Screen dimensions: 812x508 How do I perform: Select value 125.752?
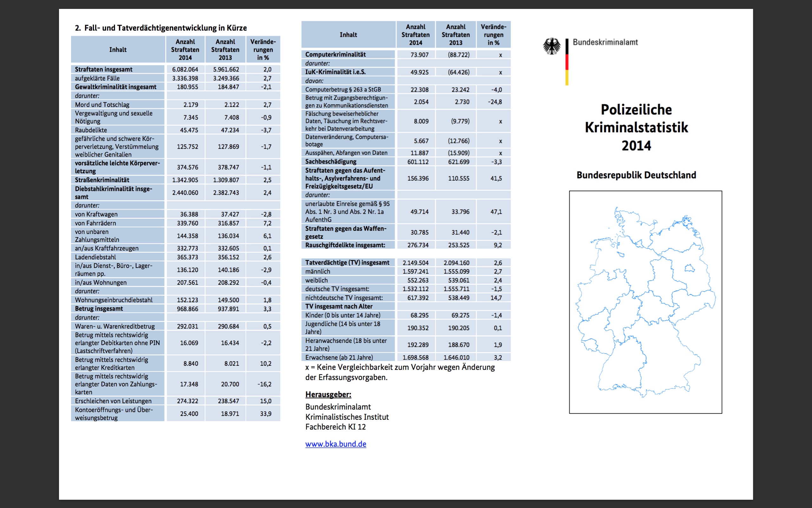pos(187,146)
